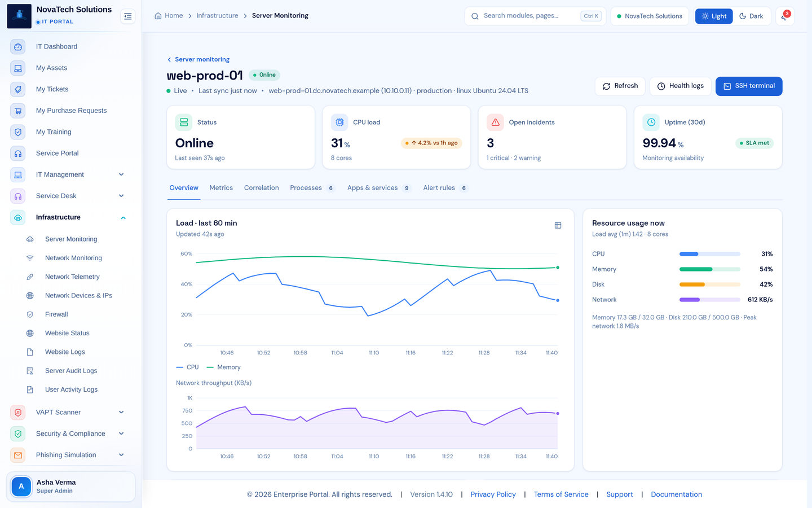Toggle CPU series in chart legend
Screen dimensions: 812x508
click(x=187, y=367)
